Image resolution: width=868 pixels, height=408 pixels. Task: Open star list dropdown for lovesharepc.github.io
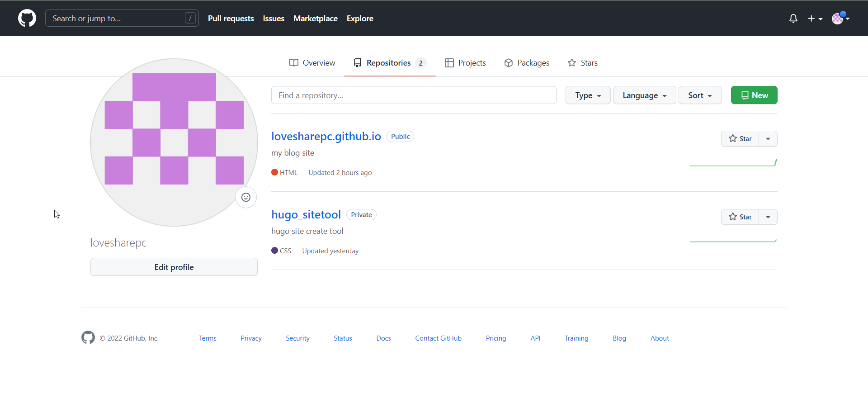pyautogui.click(x=768, y=139)
